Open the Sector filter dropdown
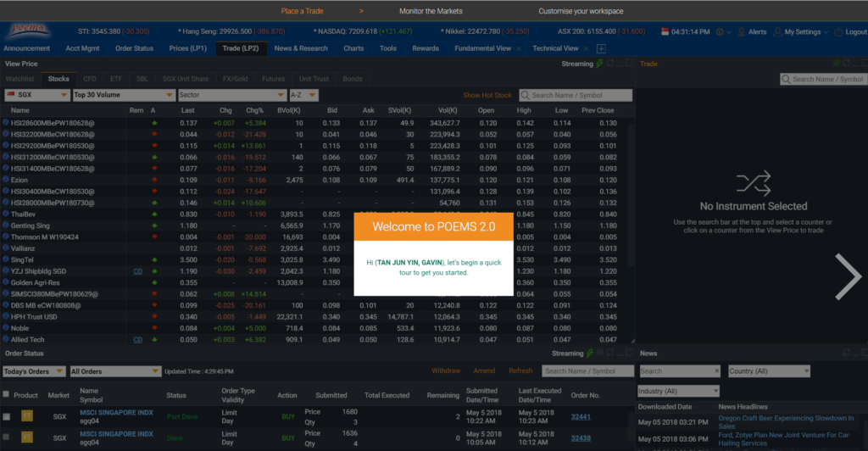The width and height of the screenshot is (868, 451). (x=232, y=95)
